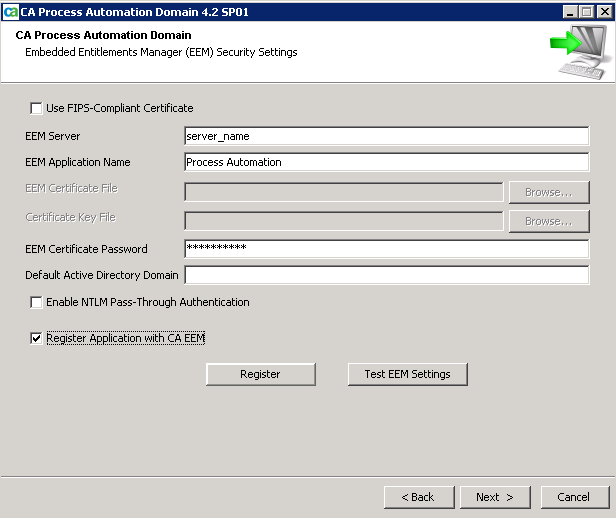This screenshot has width=616, height=518.
Task: Close the installer window with the X button
Action: [602, 11]
